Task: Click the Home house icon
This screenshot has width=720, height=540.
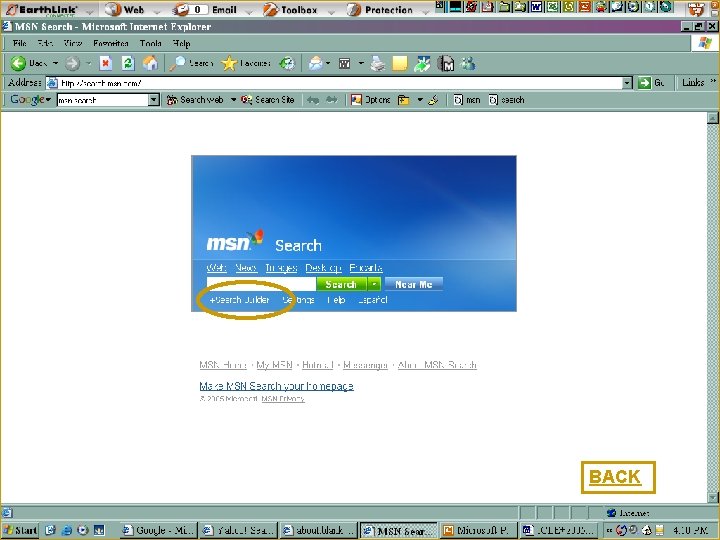Action: pos(150,63)
